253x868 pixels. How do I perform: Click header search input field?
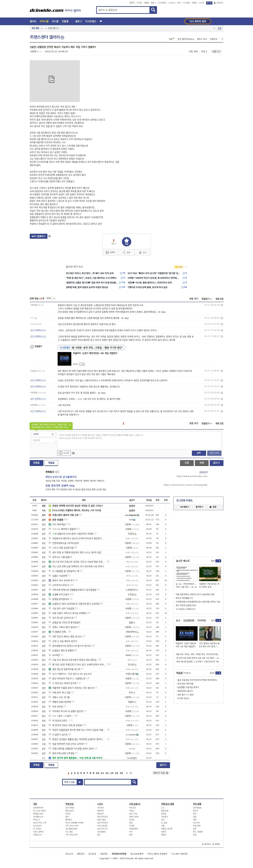pos(123,10)
